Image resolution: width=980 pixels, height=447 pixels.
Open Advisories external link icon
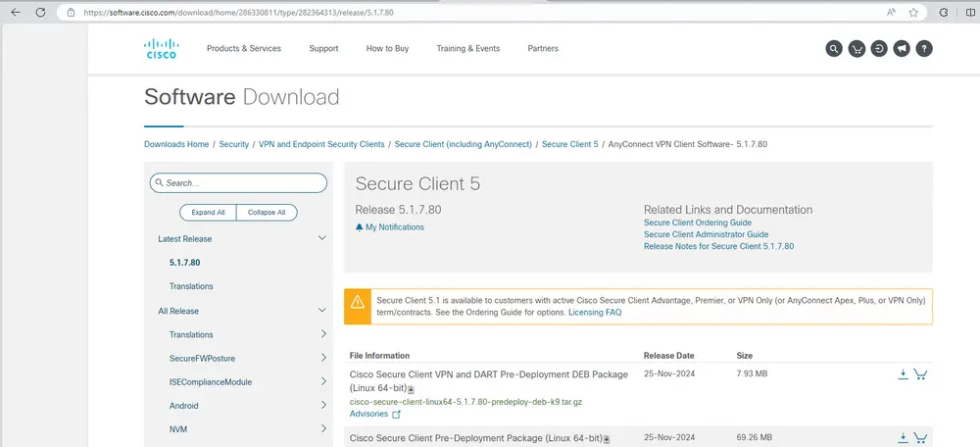click(396, 414)
